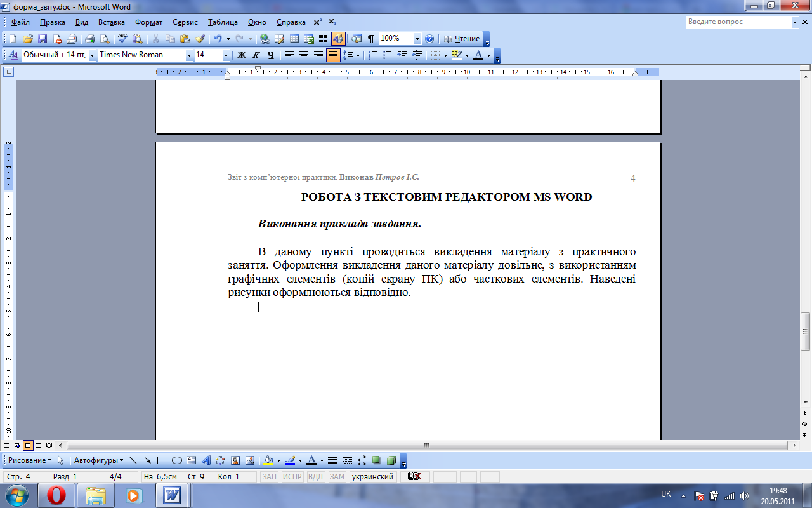Expand the line spacing dropdown arrow
The width and height of the screenshot is (812, 508).
pyautogui.click(x=358, y=55)
